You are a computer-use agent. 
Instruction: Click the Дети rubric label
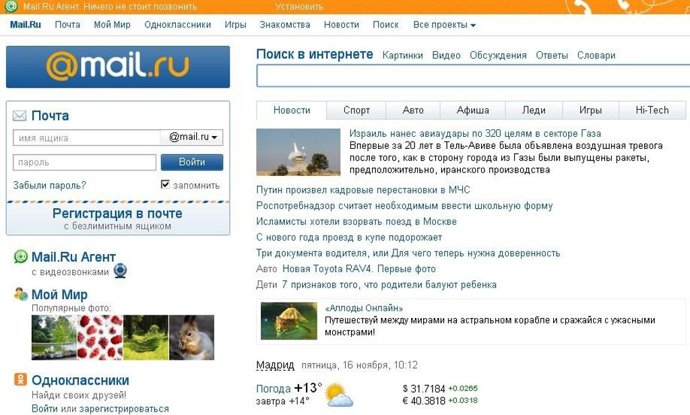(267, 285)
